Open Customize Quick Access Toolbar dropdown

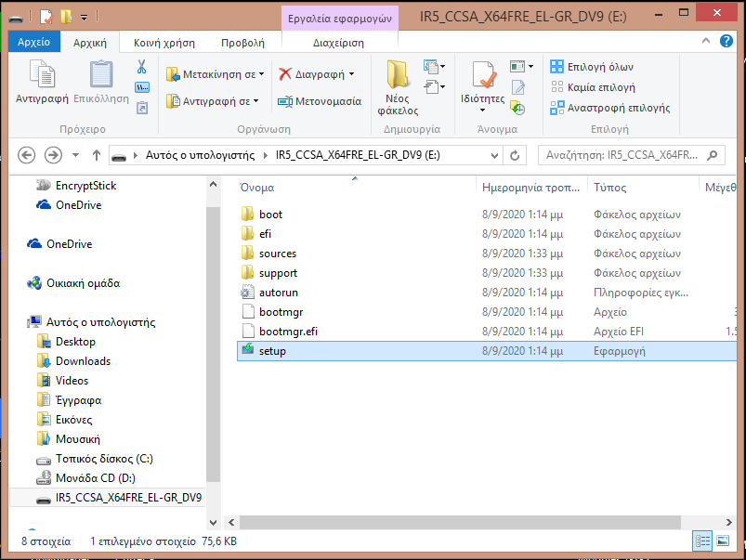(x=85, y=18)
